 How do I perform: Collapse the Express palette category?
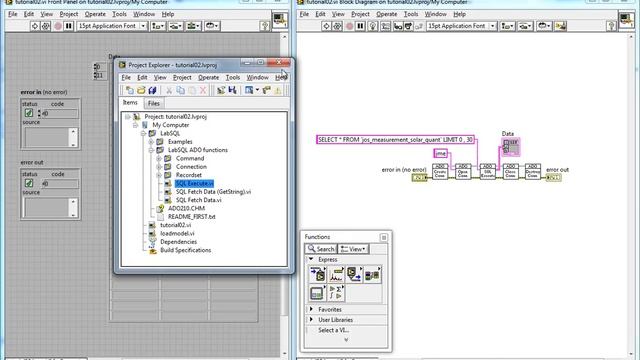click(x=311, y=260)
